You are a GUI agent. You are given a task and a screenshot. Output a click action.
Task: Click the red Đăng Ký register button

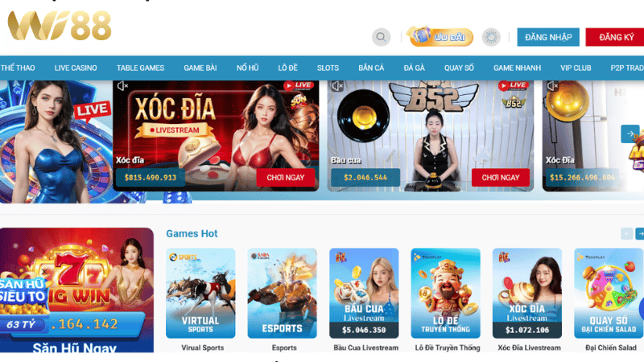point(615,37)
